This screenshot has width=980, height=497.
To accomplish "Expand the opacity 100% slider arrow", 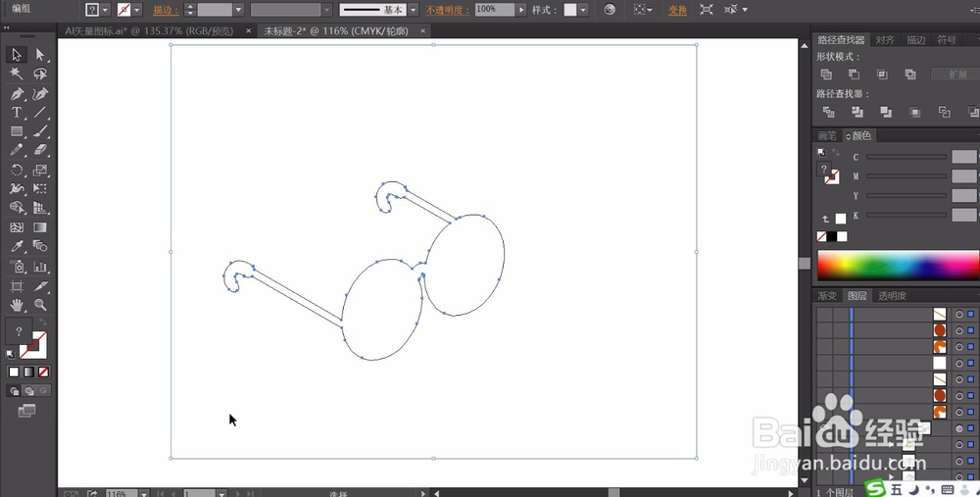I will click(x=521, y=10).
